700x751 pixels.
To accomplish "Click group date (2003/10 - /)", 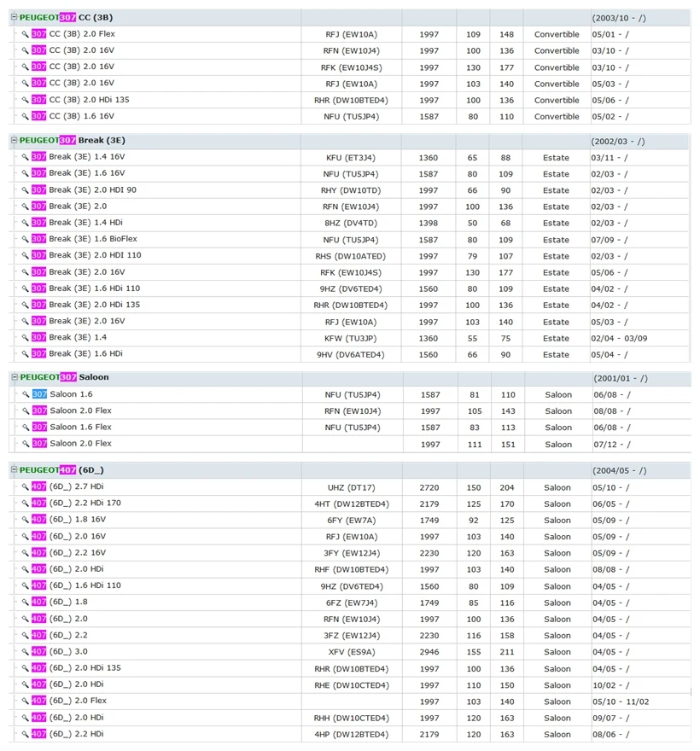I will point(619,18).
